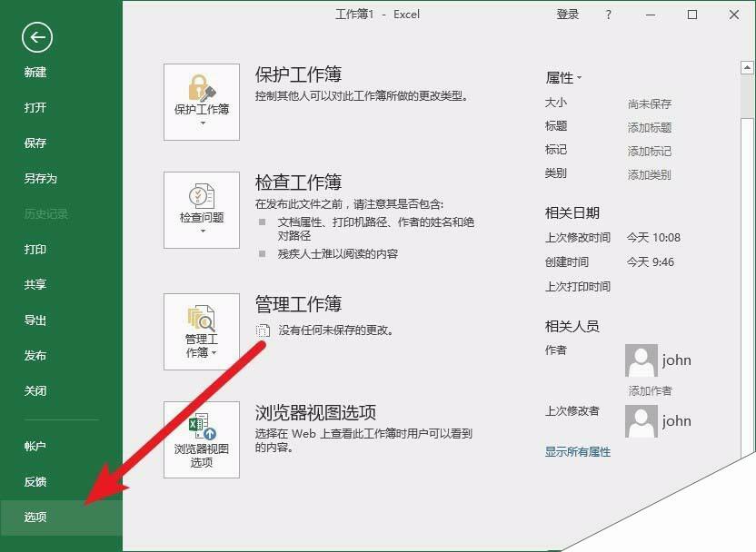Click the back arrow circle icon
This screenshot has width=756, height=552.
point(37,37)
